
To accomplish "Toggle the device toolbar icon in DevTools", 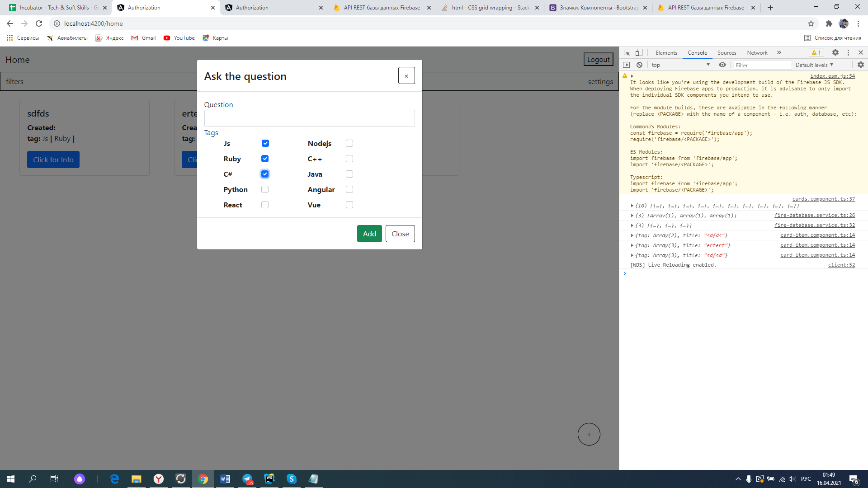I will click(x=639, y=53).
